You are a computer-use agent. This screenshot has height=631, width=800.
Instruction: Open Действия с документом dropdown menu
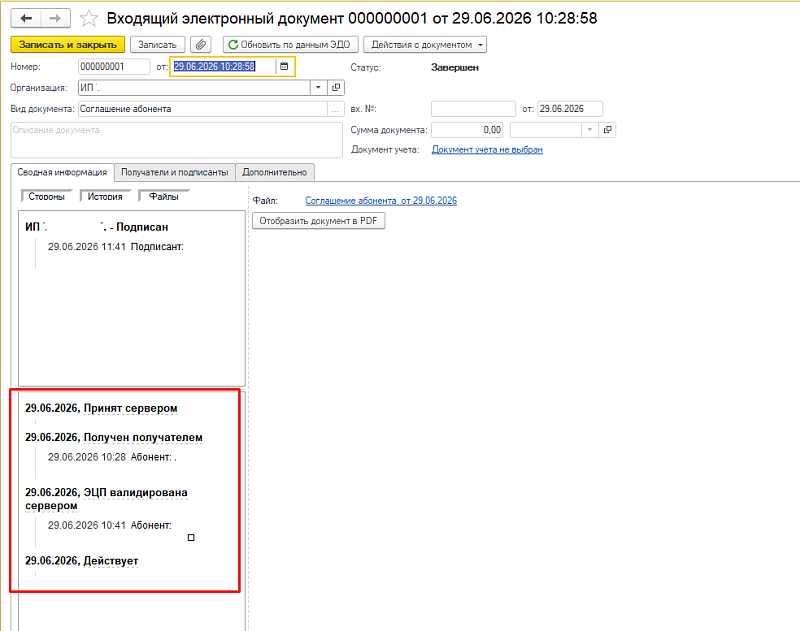pos(424,45)
